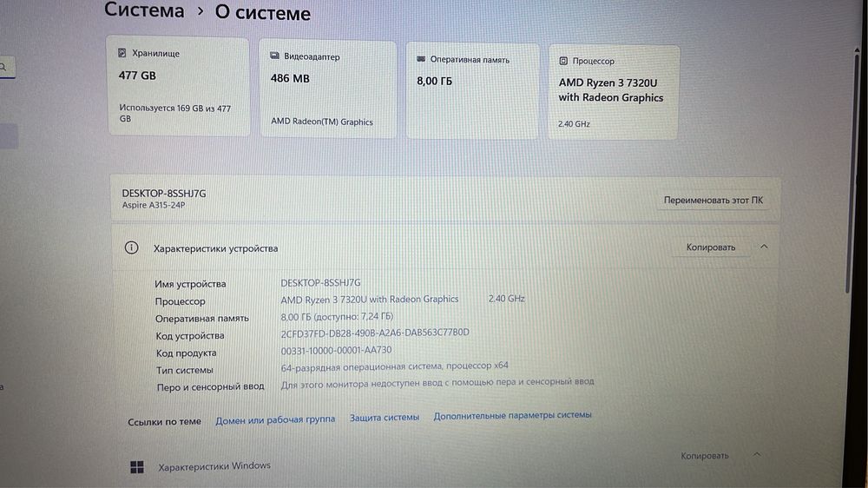Open Домен или рабочая группа link
Viewport: 868px width, 488px height.
tap(275, 419)
